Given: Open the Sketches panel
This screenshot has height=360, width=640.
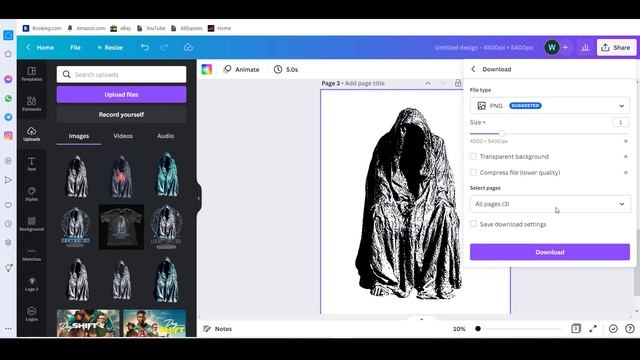Looking at the screenshot, I should coord(31,254).
